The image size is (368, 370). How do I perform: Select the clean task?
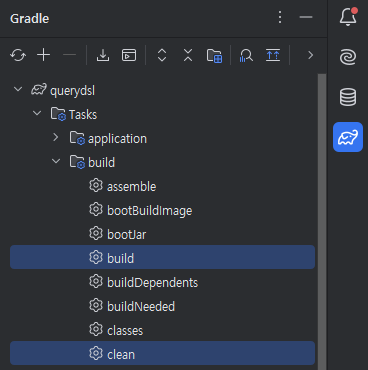[162, 353]
